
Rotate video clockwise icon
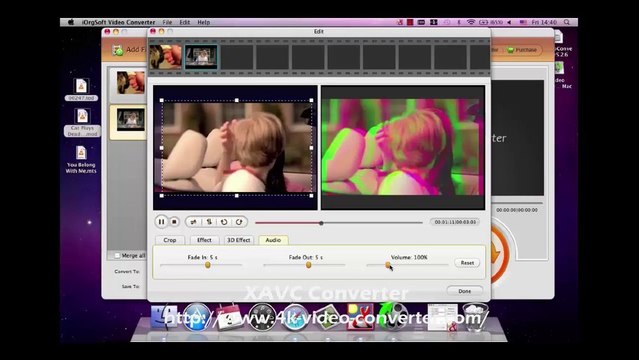click(239, 222)
